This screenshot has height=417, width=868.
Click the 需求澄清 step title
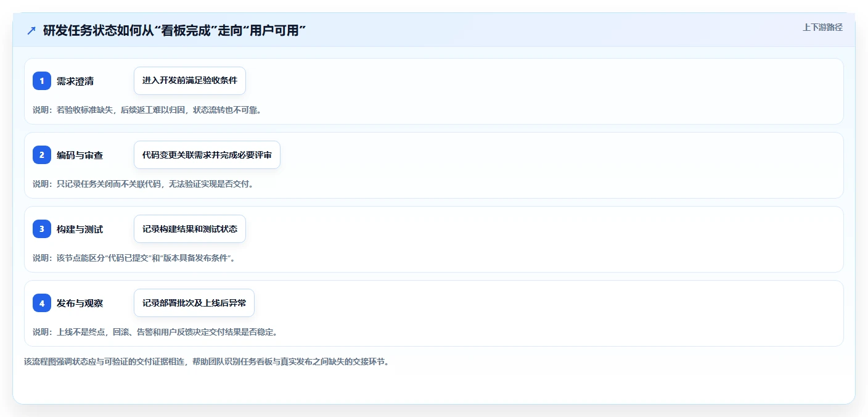click(75, 81)
